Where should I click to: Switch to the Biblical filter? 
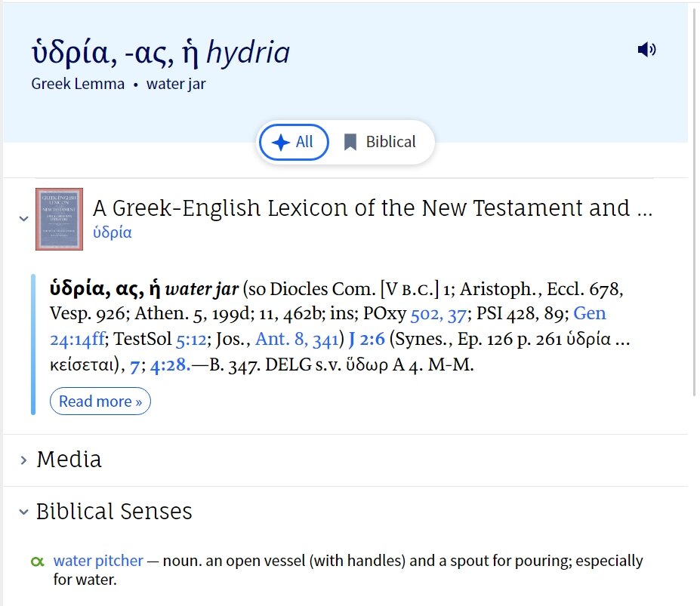380,142
